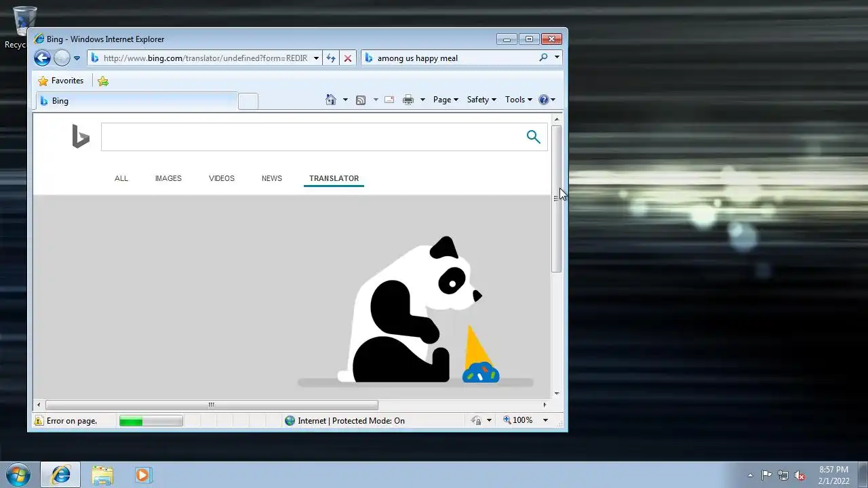Switch to the ALL search tab
Viewport: 868px width, 488px height.
121,178
